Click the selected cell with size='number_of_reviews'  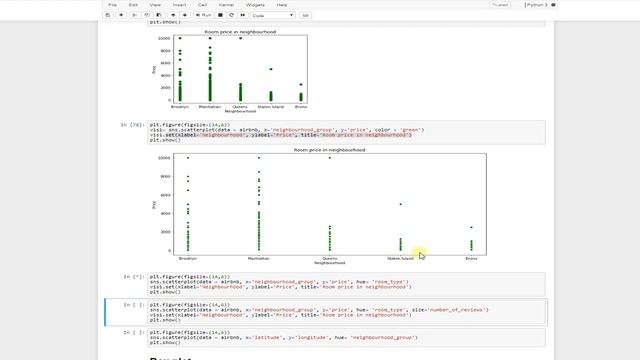pos(346,312)
